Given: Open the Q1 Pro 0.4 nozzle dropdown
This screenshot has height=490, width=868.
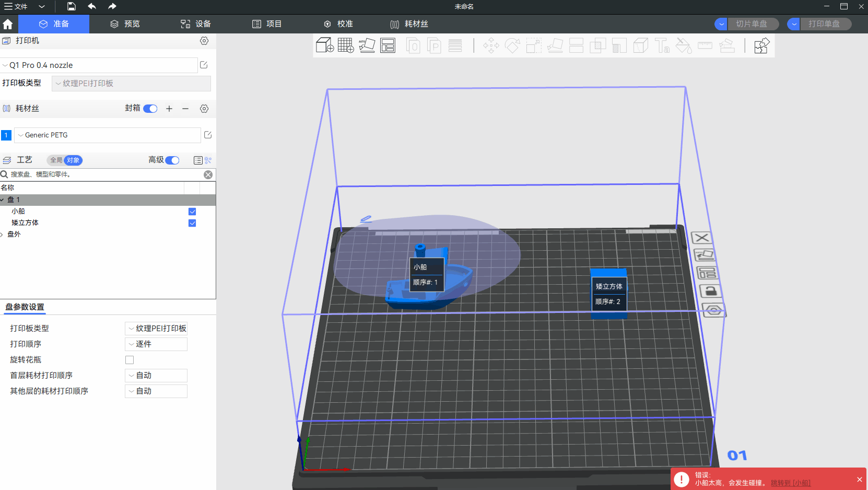Looking at the screenshot, I should (99, 65).
